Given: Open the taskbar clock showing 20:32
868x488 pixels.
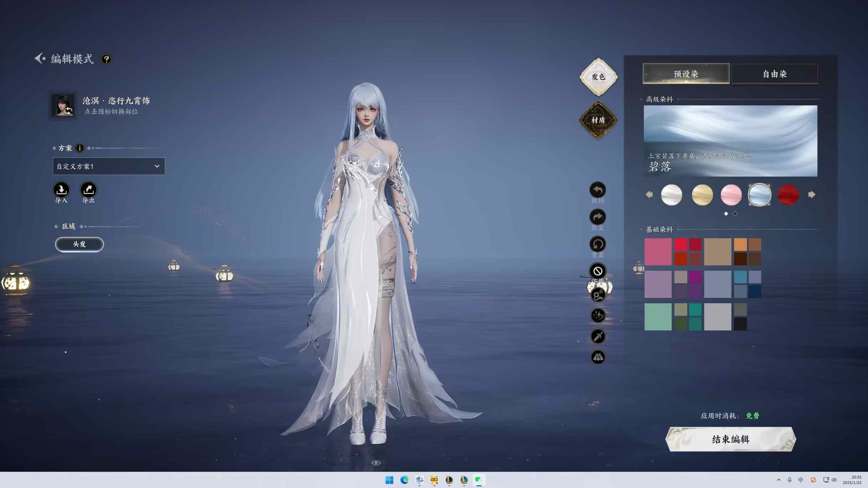Looking at the screenshot, I should pos(852,480).
